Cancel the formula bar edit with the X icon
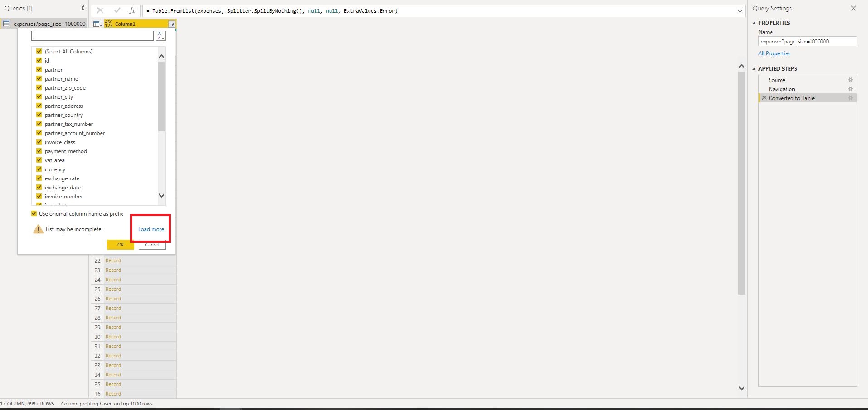 pos(100,10)
